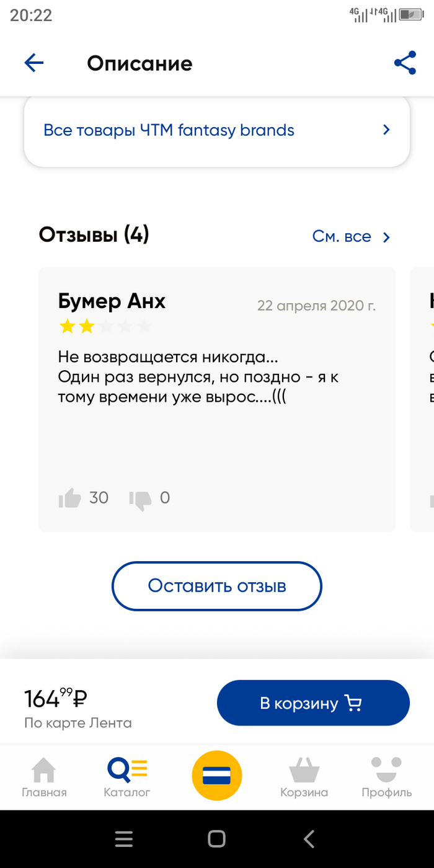The height and width of the screenshot is (868, 434).
Task: Tap the share icon
Action: click(405, 63)
